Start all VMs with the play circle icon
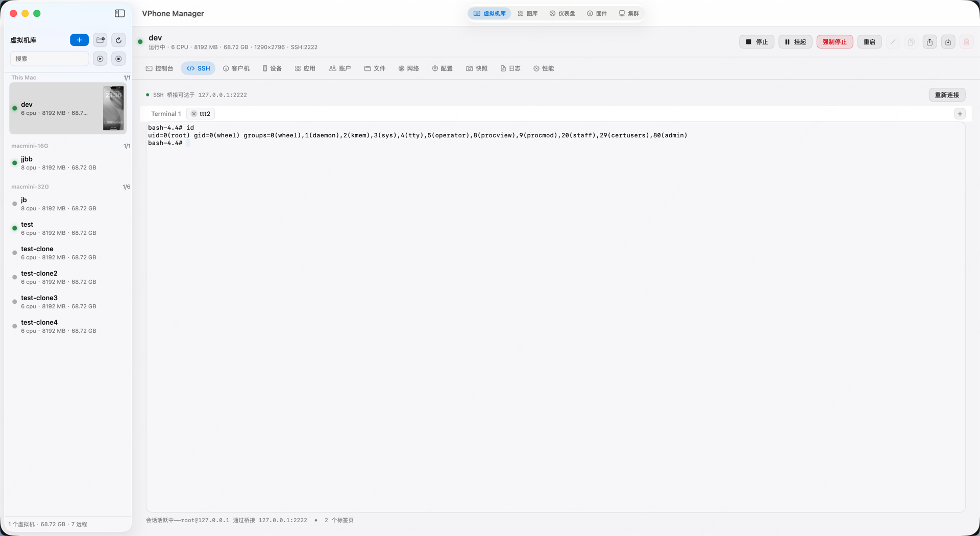Screen dimensions: 980x536 (x=100, y=59)
